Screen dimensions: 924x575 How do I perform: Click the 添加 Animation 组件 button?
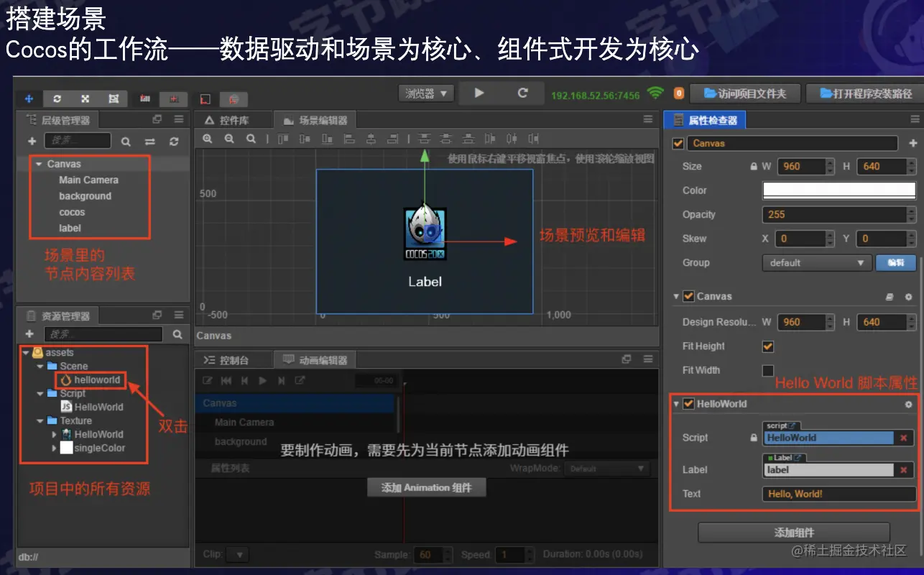pyautogui.click(x=426, y=487)
